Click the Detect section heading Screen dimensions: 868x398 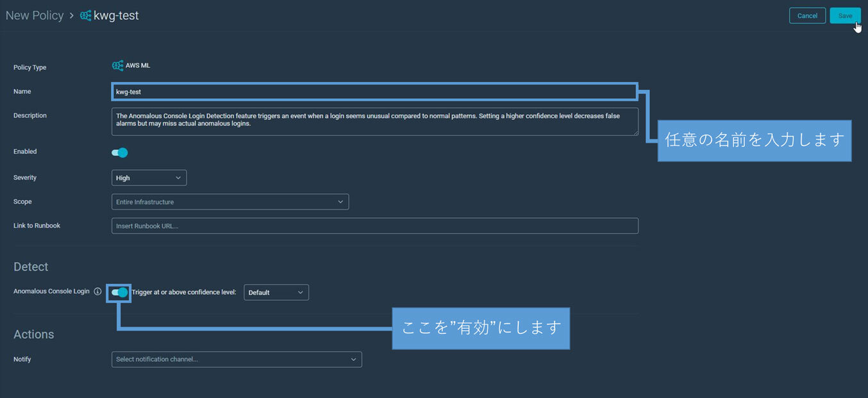[x=31, y=267]
